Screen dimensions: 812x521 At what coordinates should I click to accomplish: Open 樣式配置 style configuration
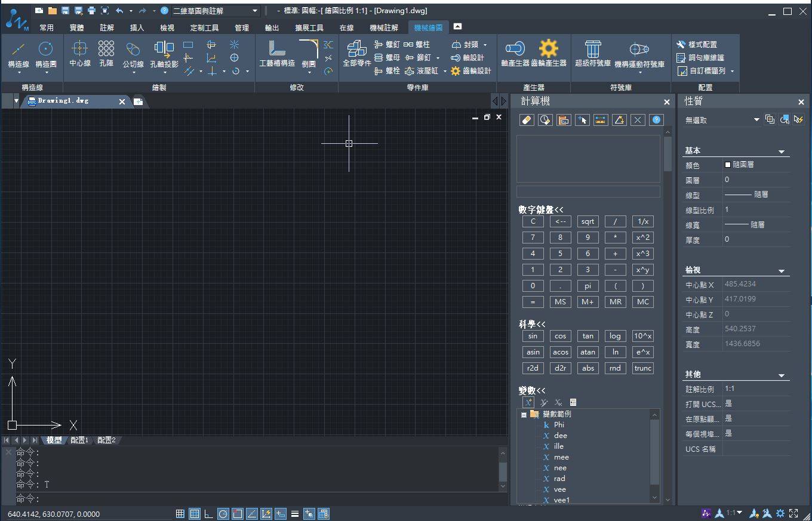697,45
